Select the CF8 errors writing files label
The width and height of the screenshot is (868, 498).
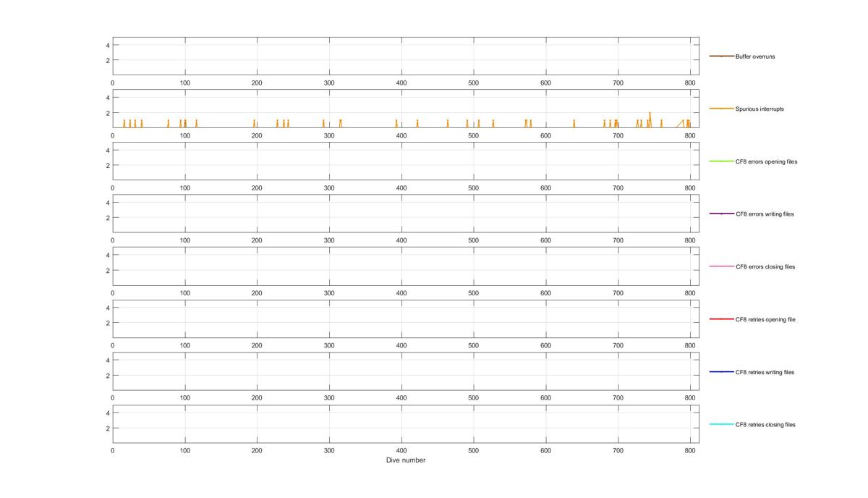click(765, 214)
